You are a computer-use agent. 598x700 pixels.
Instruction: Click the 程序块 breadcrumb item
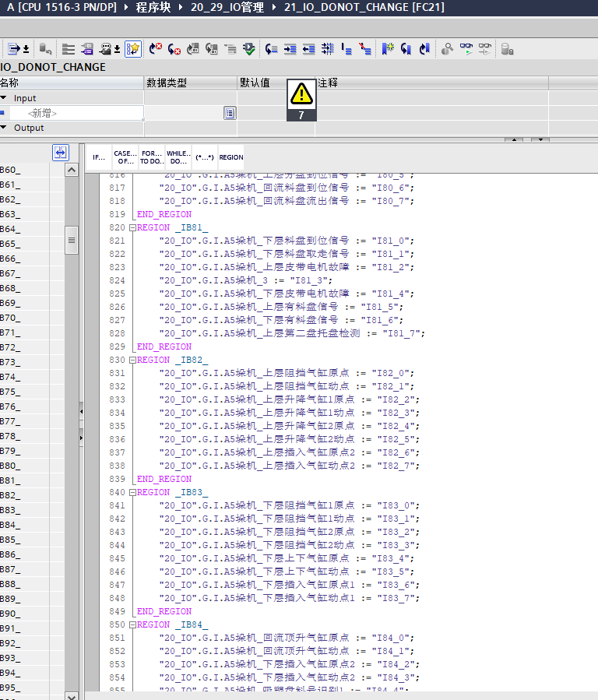(x=153, y=7)
